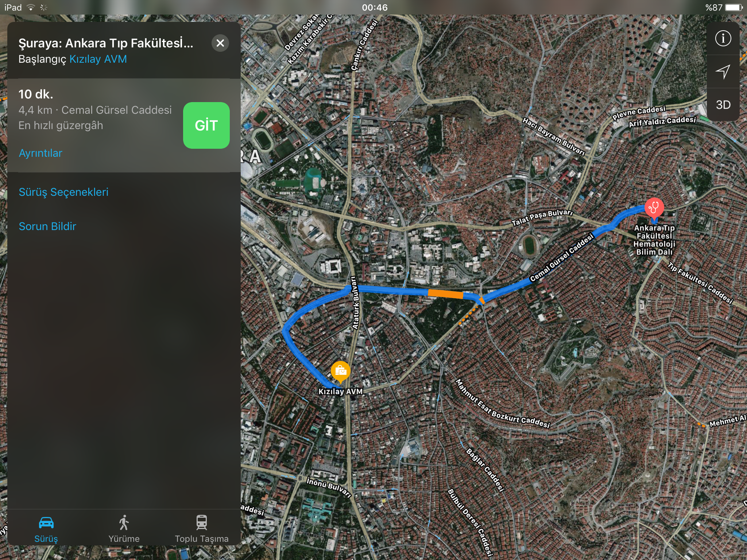The width and height of the screenshot is (747, 560).
Task: Open Ayrıntılar route details
Action: (x=40, y=153)
